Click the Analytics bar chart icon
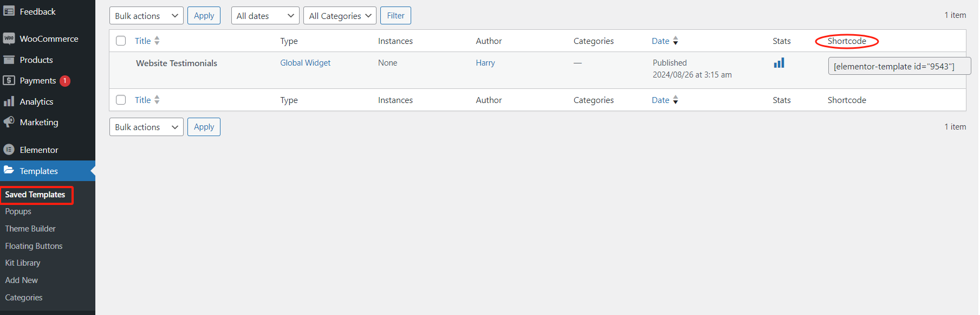The width and height of the screenshot is (980, 315). (x=9, y=101)
